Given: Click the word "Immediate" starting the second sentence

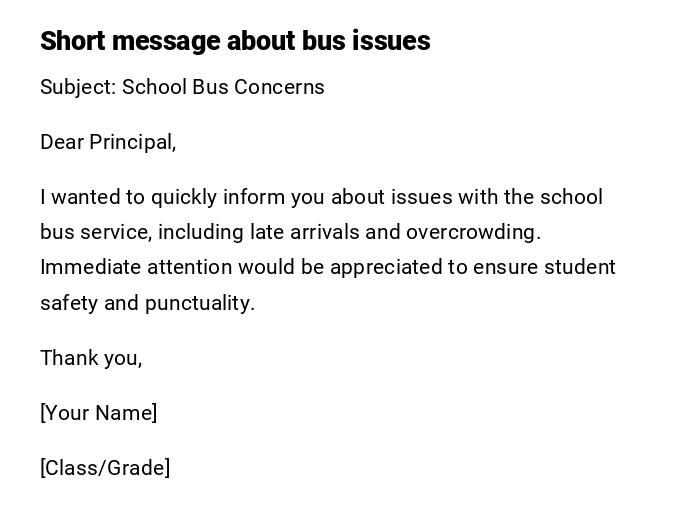Looking at the screenshot, I should (90, 267).
